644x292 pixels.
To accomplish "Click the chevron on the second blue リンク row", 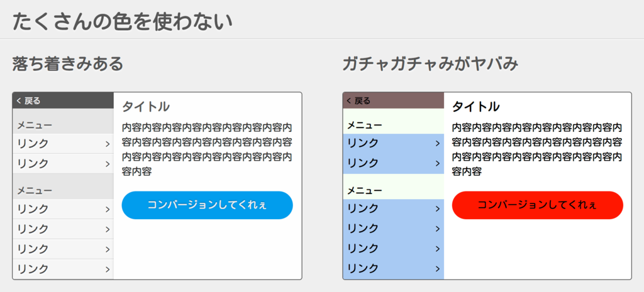I will 438,164.
